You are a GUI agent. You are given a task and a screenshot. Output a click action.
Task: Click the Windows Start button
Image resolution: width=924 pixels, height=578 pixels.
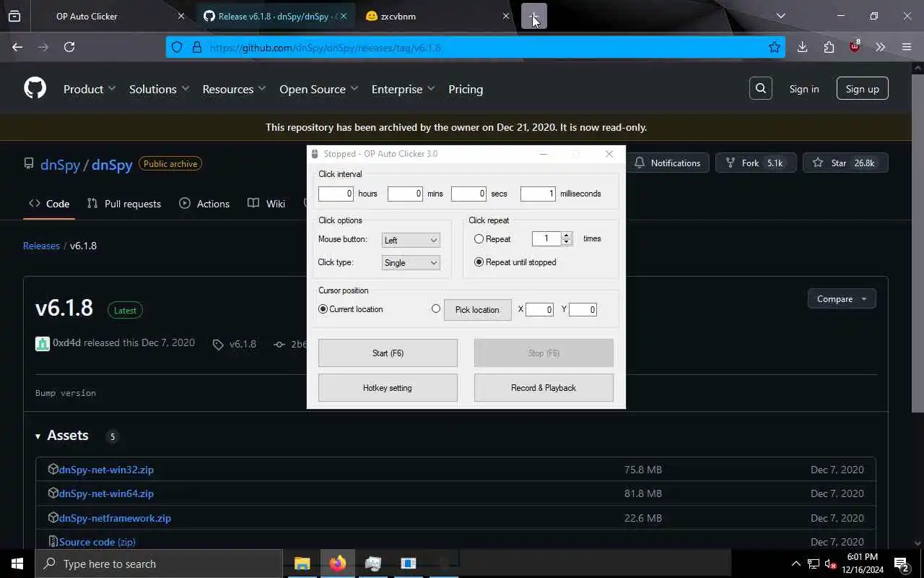click(17, 564)
